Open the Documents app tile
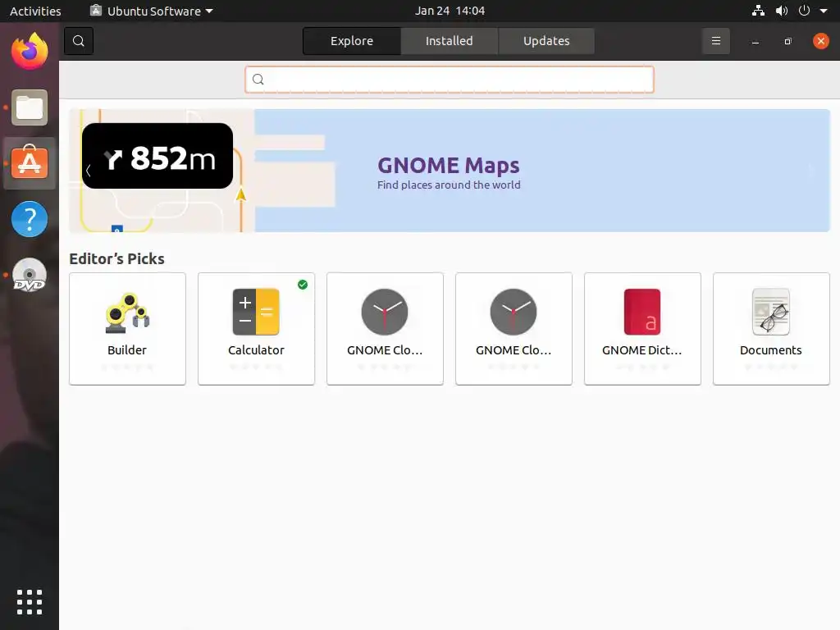 (x=771, y=329)
